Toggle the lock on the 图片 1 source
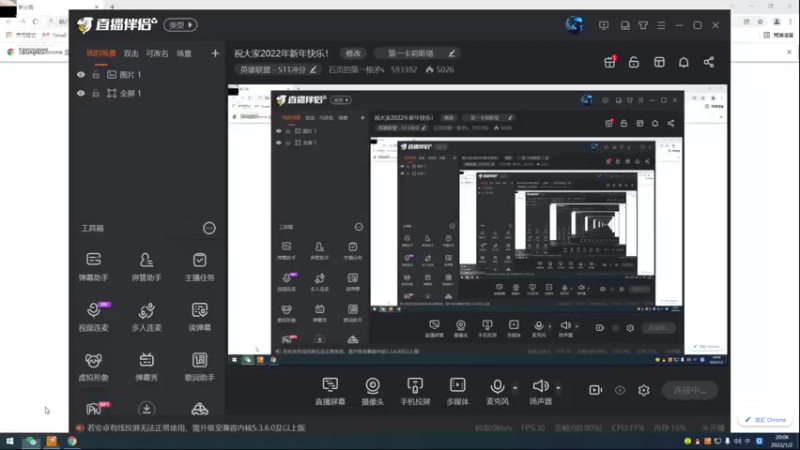This screenshot has width=800, height=450. [x=95, y=74]
